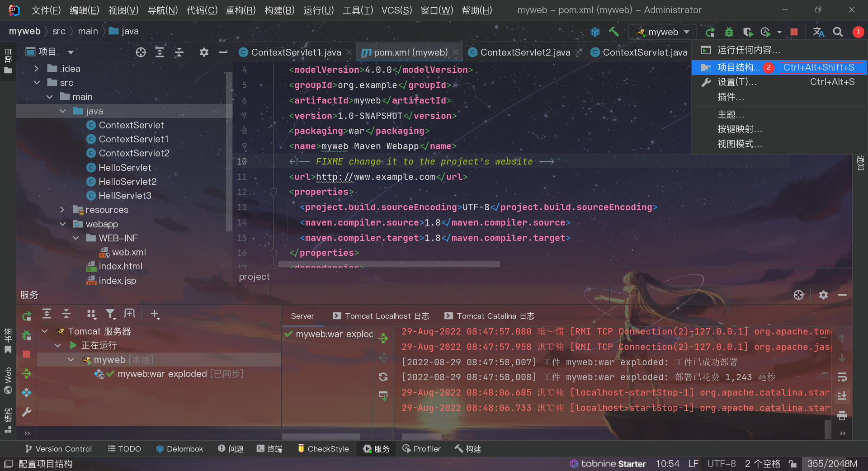
Task: Click group-by icon in services toolbar
Action: coord(91,314)
